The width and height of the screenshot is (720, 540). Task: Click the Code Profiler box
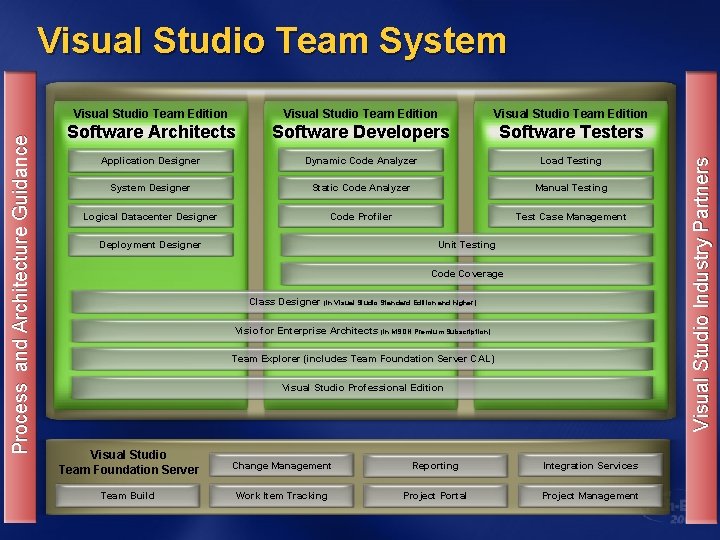pos(361,216)
